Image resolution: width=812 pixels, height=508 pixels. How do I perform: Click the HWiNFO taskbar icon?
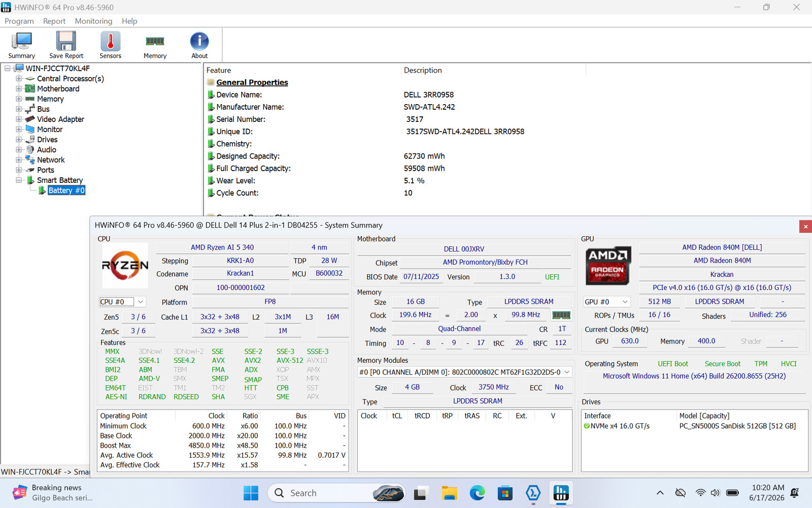pos(561,493)
